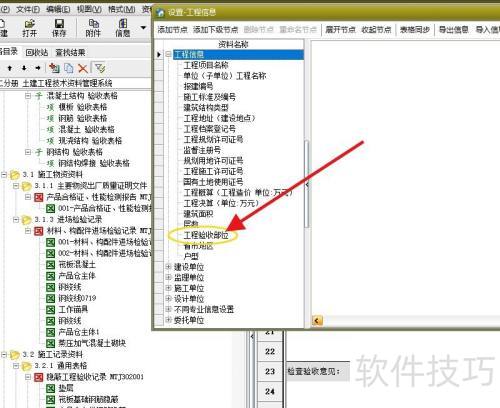Click 表格同步 in the settings dialog
The image size is (500, 408).
point(415,30)
